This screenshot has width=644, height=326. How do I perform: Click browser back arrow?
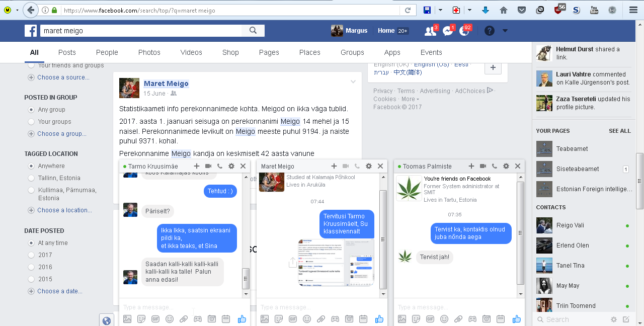point(31,10)
